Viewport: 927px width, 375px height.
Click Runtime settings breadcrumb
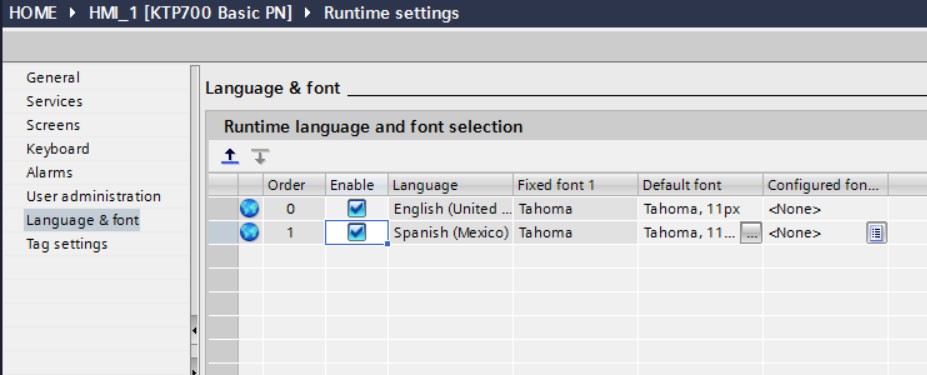click(x=391, y=13)
